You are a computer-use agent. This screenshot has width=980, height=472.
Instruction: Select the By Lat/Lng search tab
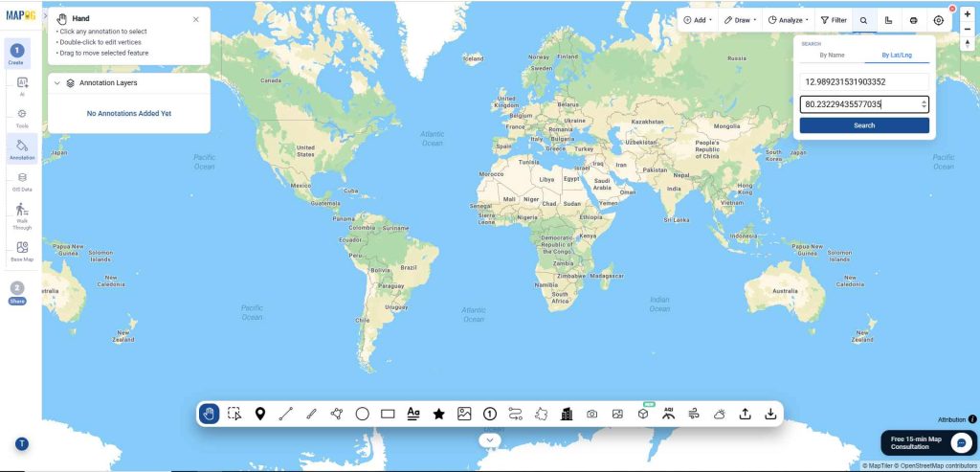click(x=897, y=55)
